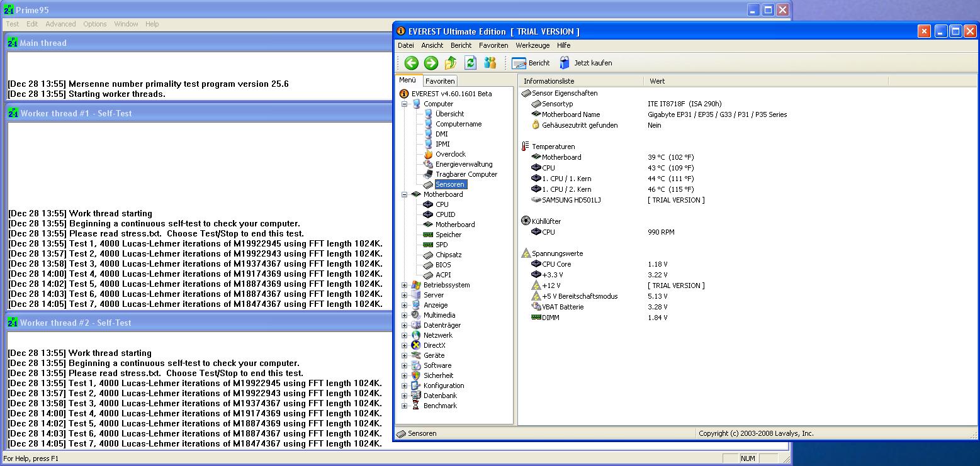Select CPUID in the tree
980x466 pixels.
pyautogui.click(x=445, y=214)
